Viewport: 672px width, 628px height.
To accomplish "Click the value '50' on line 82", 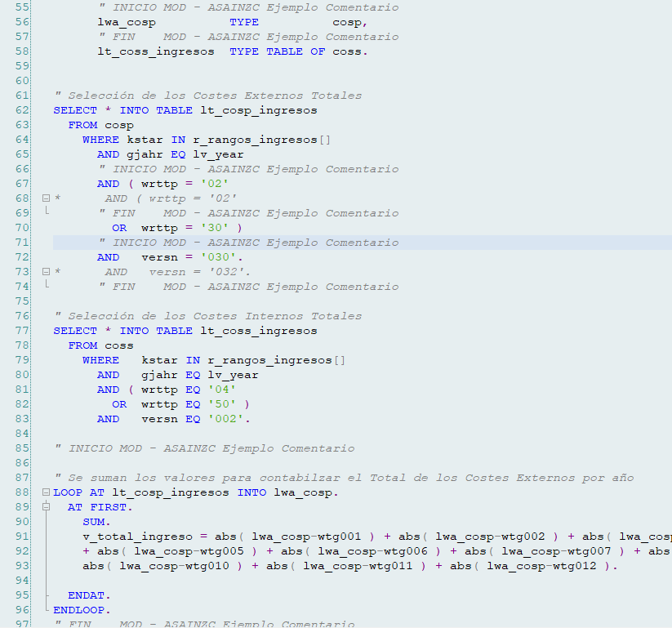I will coord(222,404).
